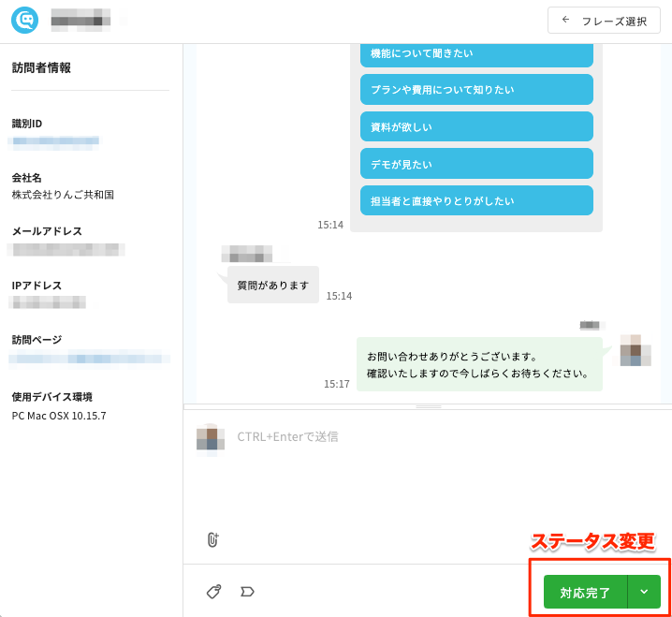Click the お問い合わせありがとうございます reply bubble
The image size is (672, 617).
[x=479, y=364]
